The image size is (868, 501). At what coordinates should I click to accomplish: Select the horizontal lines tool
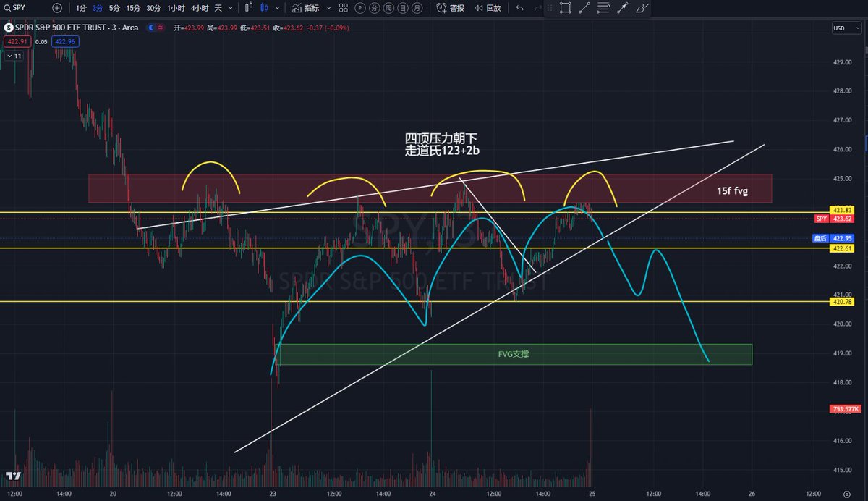pyautogui.click(x=603, y=8)
